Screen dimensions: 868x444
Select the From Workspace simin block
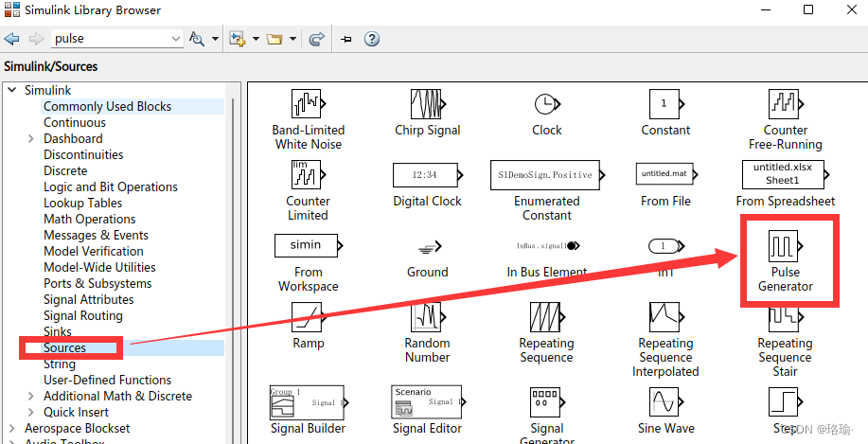pos(309,245)
